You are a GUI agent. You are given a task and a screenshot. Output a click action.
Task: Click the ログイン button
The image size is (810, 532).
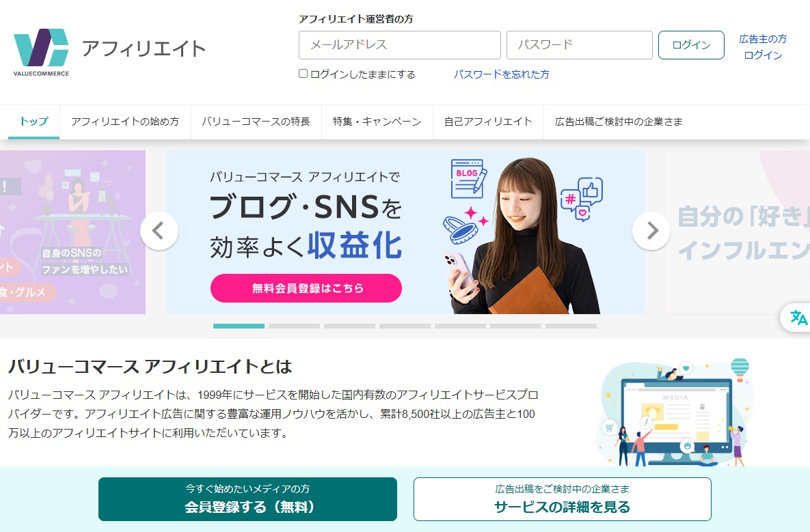(x=691, y=45)
